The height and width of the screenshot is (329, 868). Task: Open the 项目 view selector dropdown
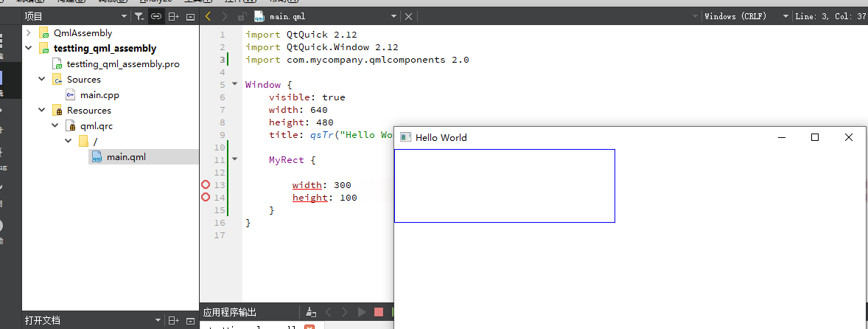point(124,17)
